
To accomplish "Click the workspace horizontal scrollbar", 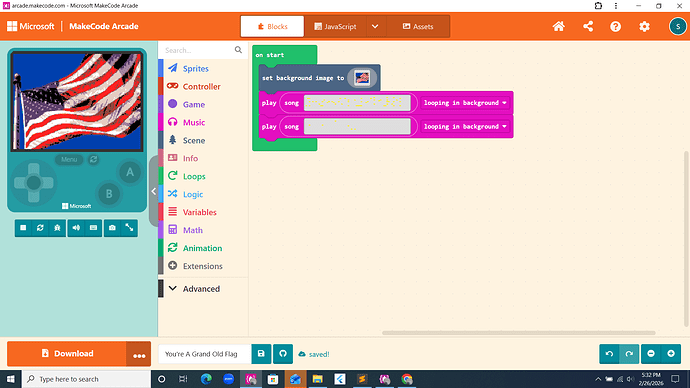I will click(x=519, y=333).
